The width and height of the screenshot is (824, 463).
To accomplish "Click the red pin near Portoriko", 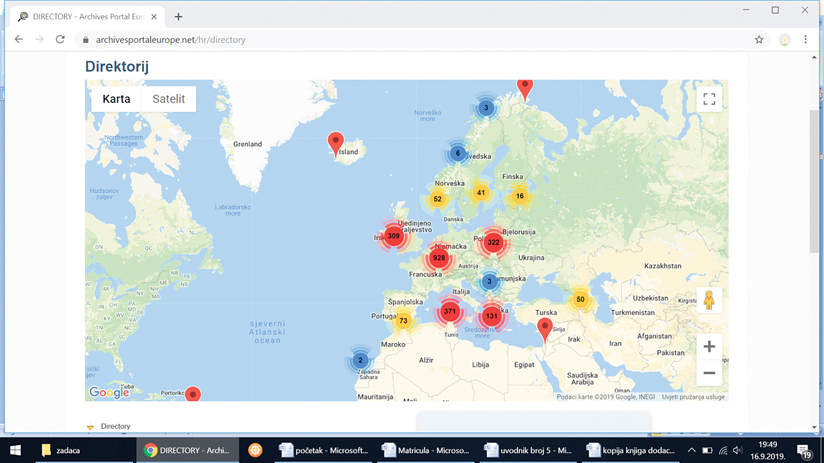I will point(193,394).
